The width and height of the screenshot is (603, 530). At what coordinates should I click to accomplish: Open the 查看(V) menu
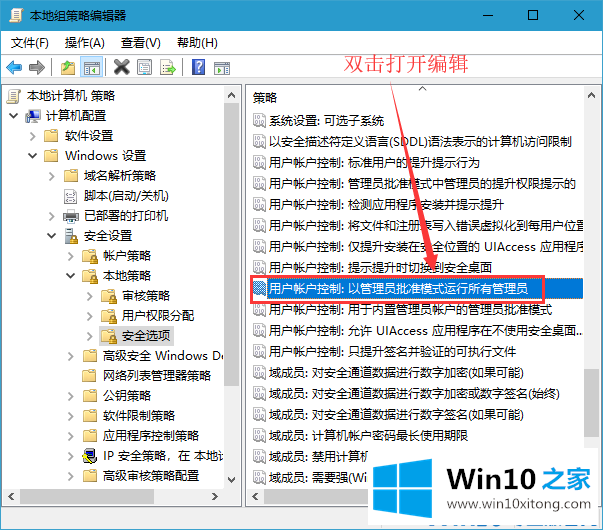click(140, 43)
